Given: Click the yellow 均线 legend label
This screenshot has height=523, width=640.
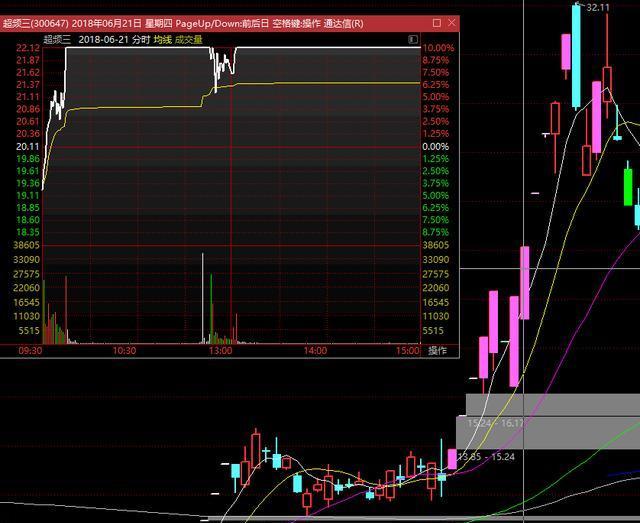Looking at the screenshot, I should coord(163,40).
